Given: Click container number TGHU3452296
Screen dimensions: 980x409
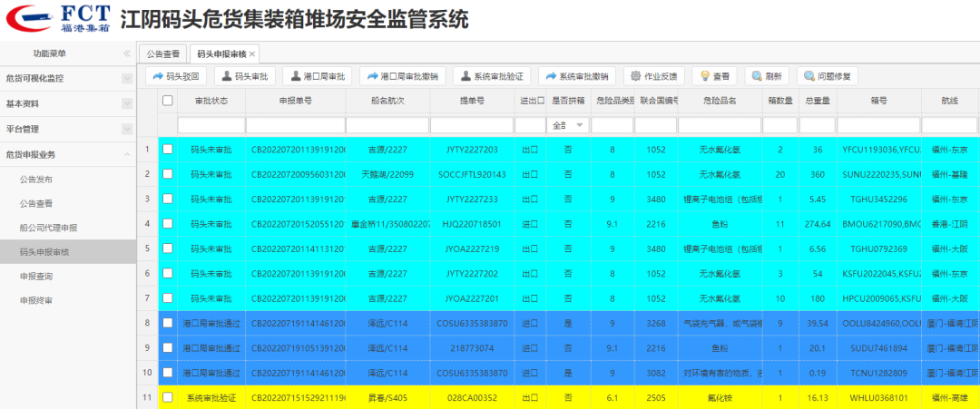Looking at the screenshot, I should 879,199.
